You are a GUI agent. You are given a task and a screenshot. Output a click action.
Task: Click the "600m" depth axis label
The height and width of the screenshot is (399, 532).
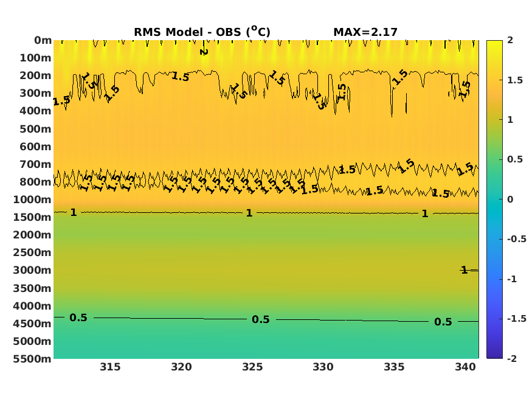[35, 147]
